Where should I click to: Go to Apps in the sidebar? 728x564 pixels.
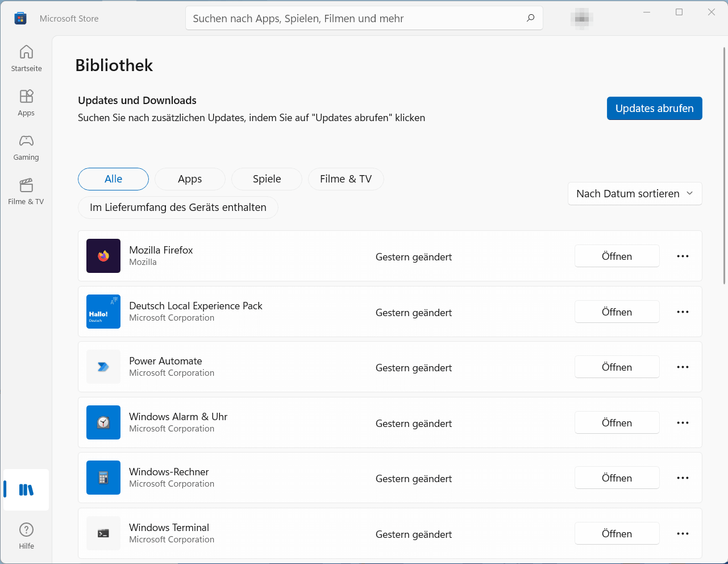click(x=26, y=97)
